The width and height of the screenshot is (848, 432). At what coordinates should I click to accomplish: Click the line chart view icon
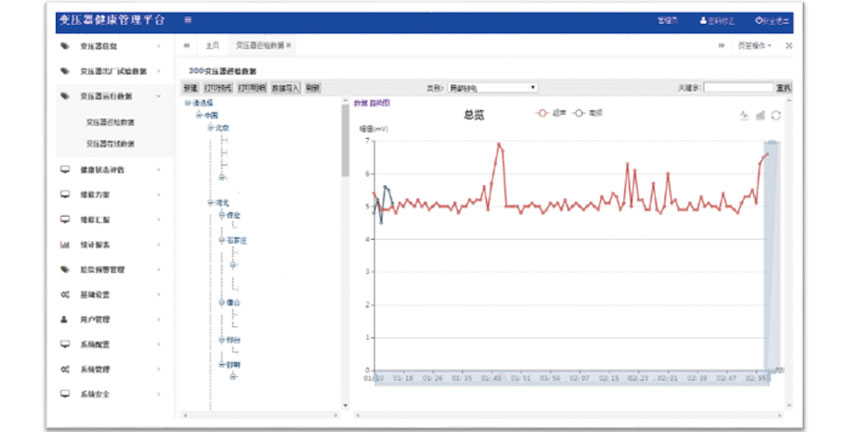click(743, 115)
